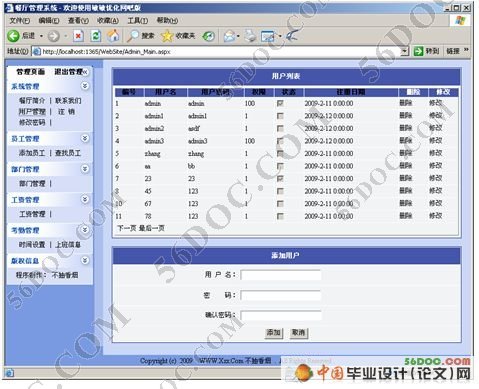Image resolution: width=479 pixels, height=389 pixels.
Task: Focus the 密码 input field
Action: click(x=281, y=296)
